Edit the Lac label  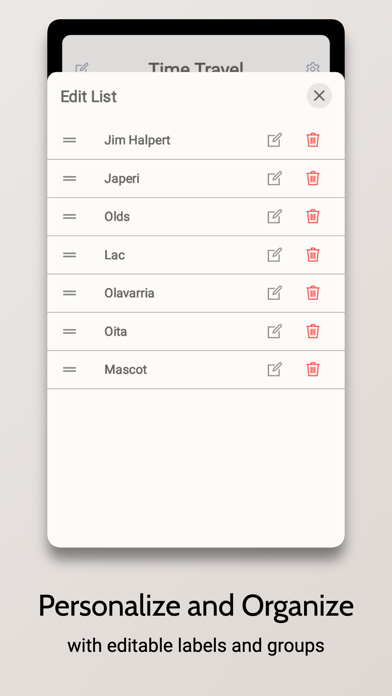(x=274, y=255)
